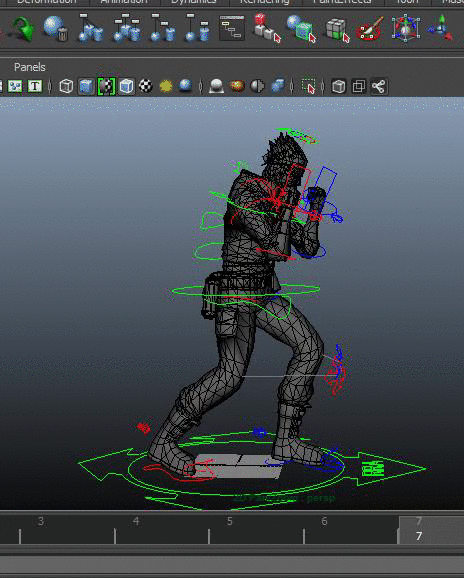Viewport: 464px width, 578px height.
Task: Toggle the checkerboard textured display icon
Action: [146, 86]
